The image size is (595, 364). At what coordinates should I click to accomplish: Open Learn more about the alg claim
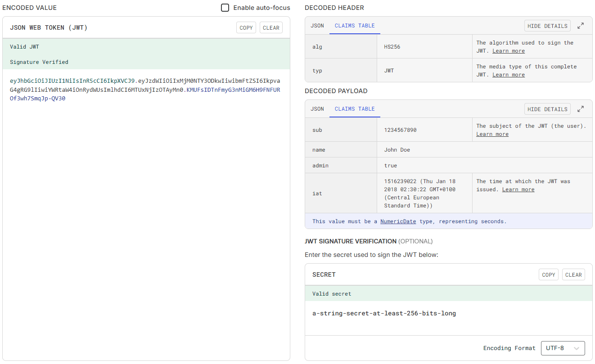pos(508,50)
